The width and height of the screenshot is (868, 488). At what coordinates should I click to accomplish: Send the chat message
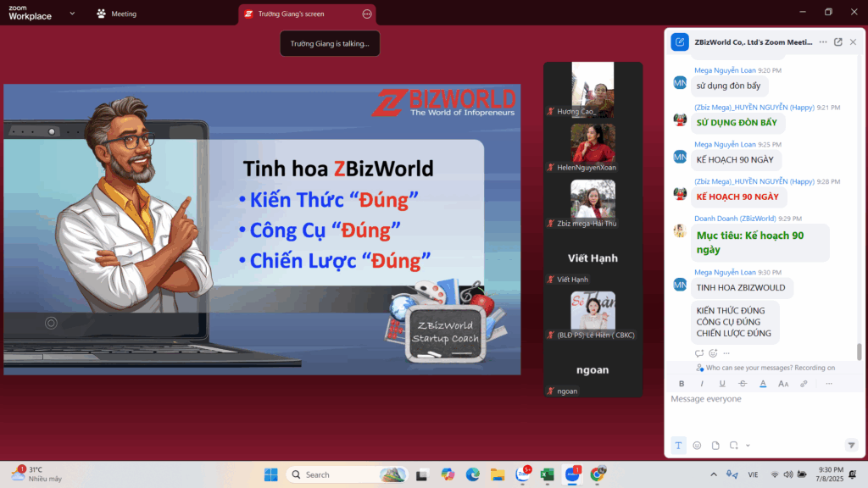point(851,446)
